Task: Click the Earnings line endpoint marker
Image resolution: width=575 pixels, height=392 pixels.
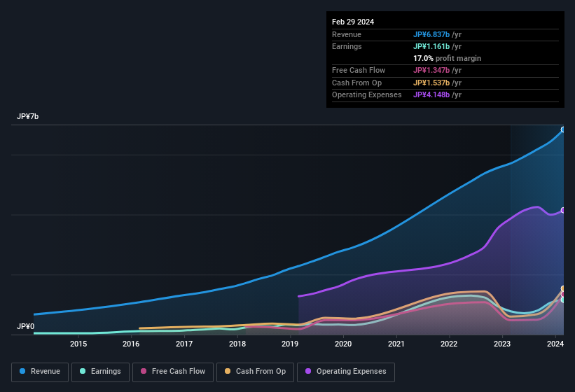Action: pyautogui.click(x=563, y=300)
